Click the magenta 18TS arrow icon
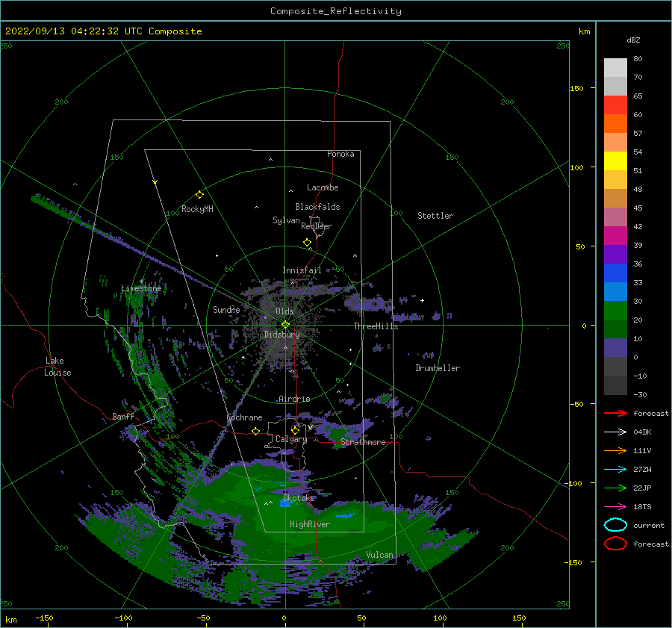This screenshot has height=628, width=672. [x=615, y=507]
